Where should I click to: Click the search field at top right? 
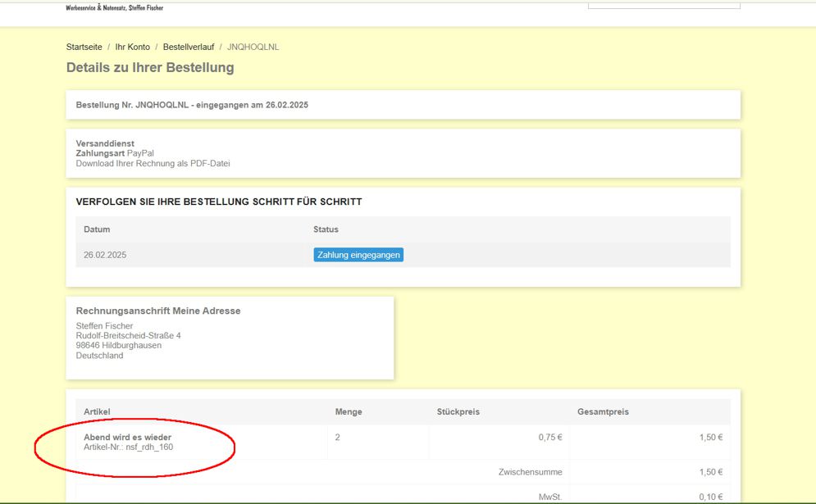(663, 5)
